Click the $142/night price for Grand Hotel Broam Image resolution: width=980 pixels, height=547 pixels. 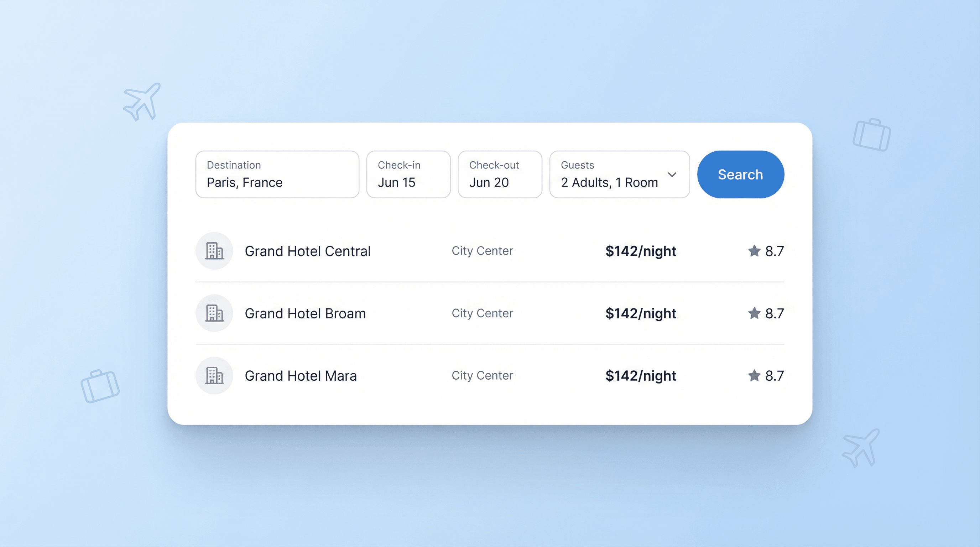641,314
